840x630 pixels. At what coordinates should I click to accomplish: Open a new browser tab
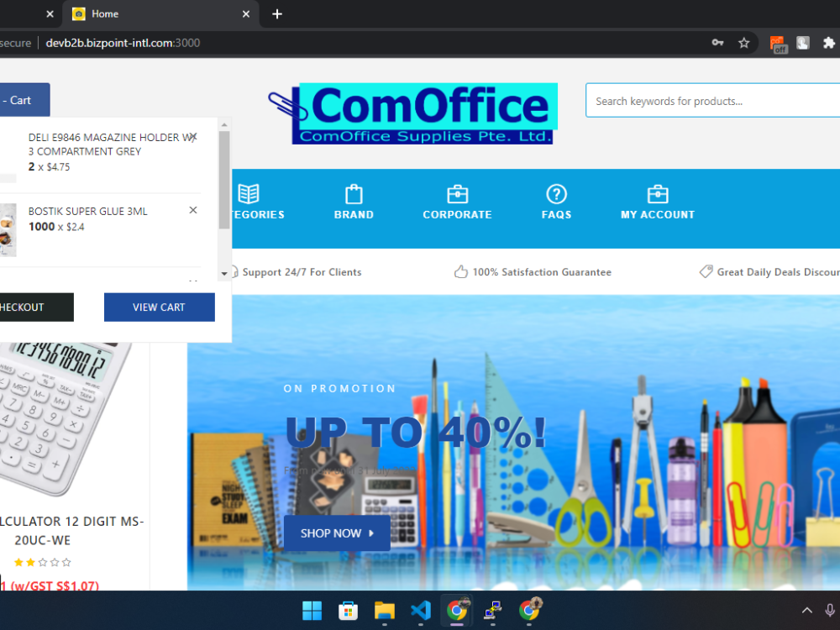[277, 14]
